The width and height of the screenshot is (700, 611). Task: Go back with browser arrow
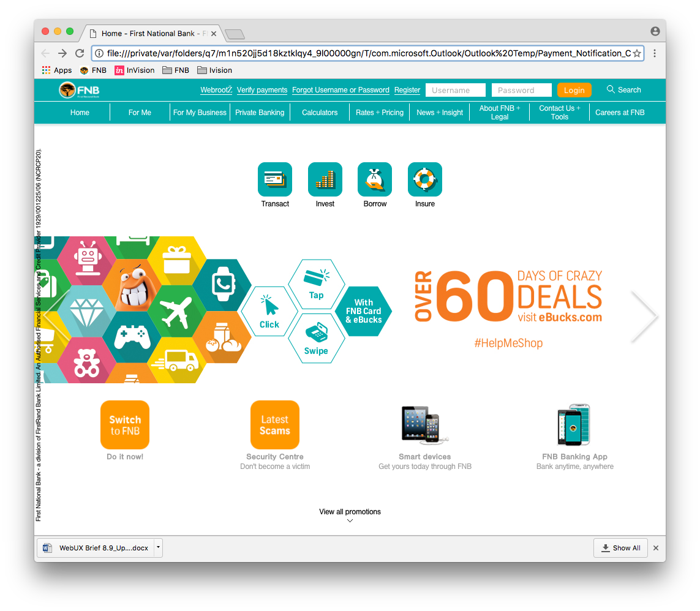pos(45,53)
